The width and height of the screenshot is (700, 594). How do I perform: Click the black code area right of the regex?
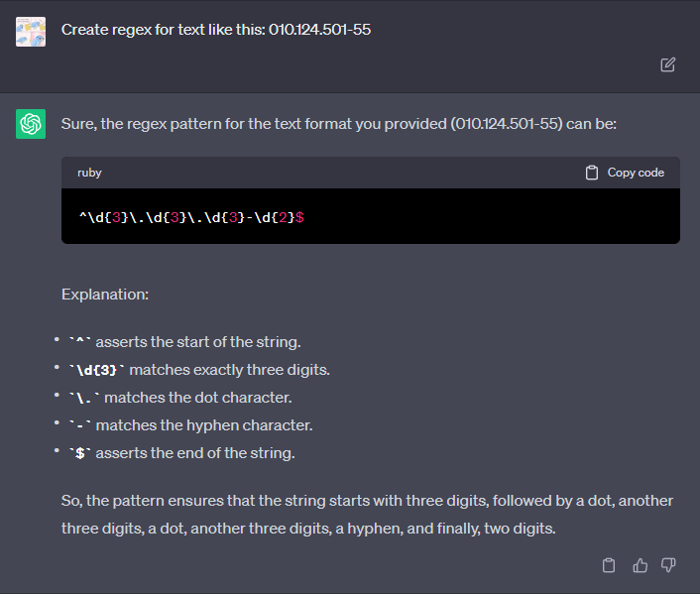pos(496,216)
